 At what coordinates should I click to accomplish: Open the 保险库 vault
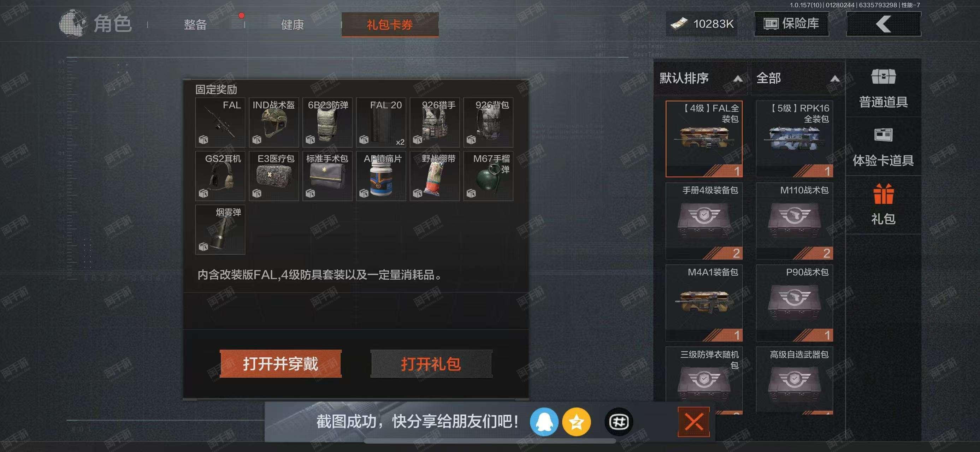tap(791, 24)
